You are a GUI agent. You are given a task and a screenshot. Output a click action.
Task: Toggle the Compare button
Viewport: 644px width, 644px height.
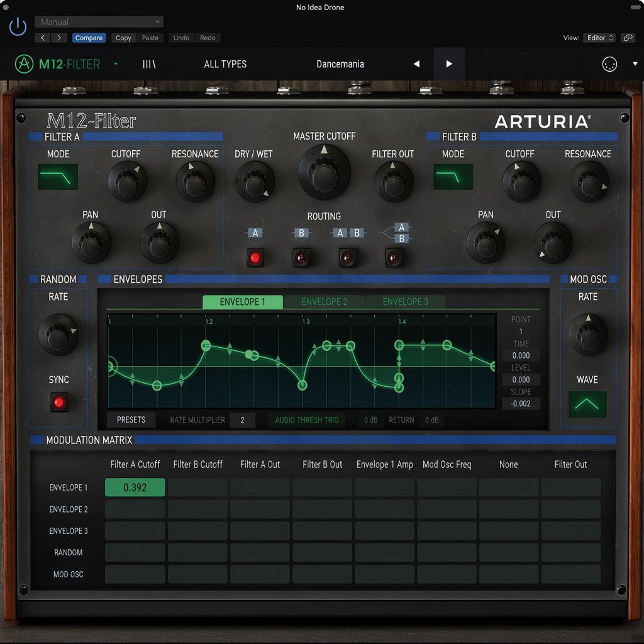click(x=89, y=38)
